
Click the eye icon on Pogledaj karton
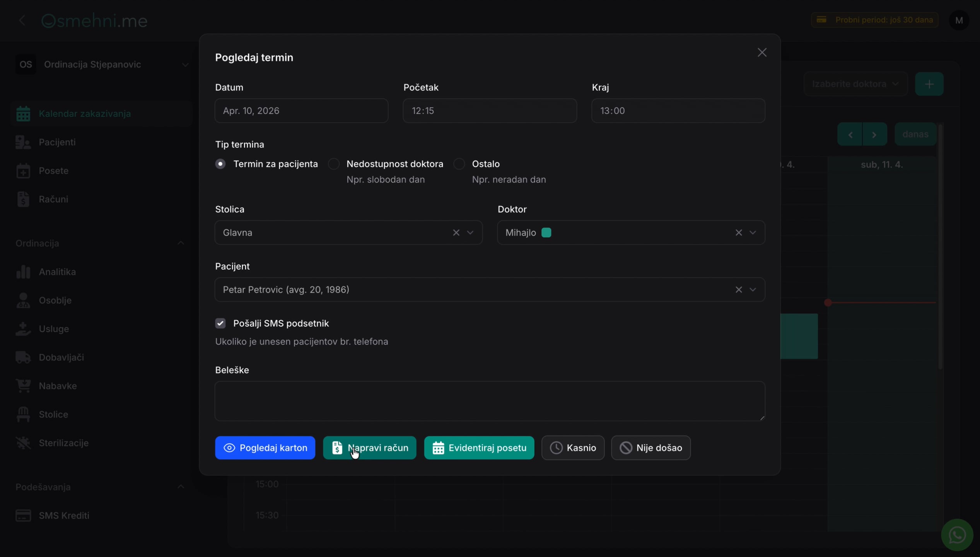coord(229,448)
